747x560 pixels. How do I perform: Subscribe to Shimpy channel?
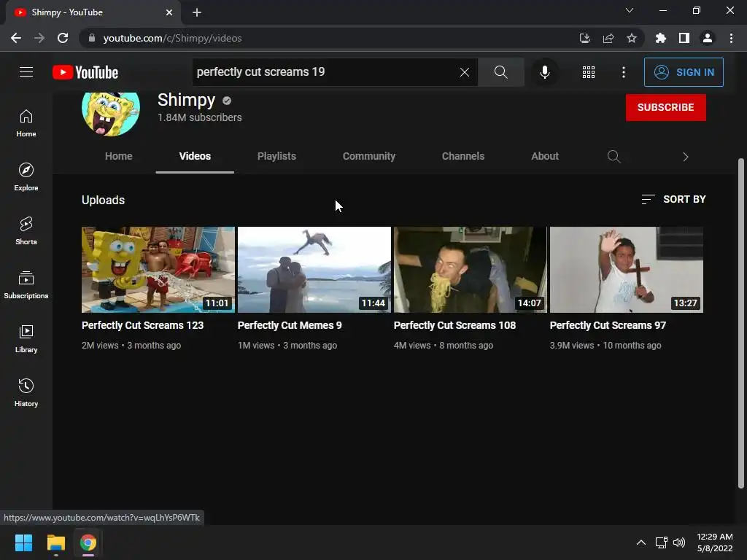tap(665, 107)
